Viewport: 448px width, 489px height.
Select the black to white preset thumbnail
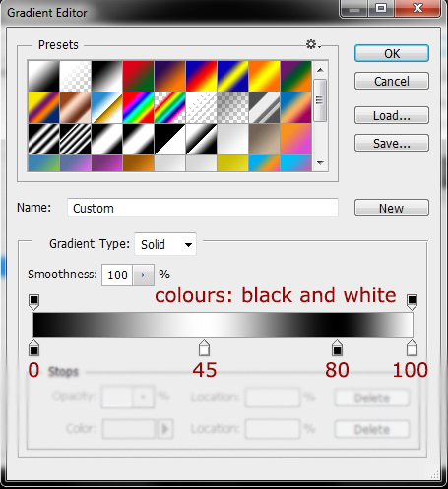[107, 76]
